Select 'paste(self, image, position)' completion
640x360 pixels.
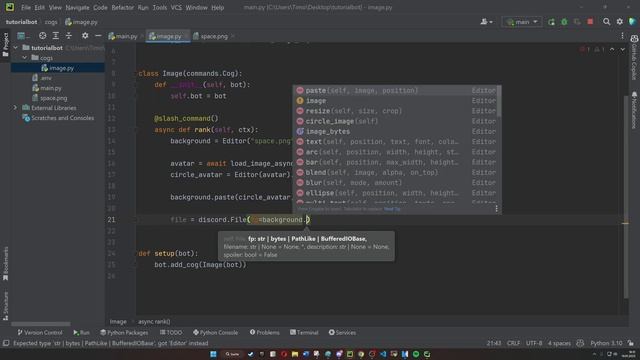pyautogui.click(x=396, y=91)
